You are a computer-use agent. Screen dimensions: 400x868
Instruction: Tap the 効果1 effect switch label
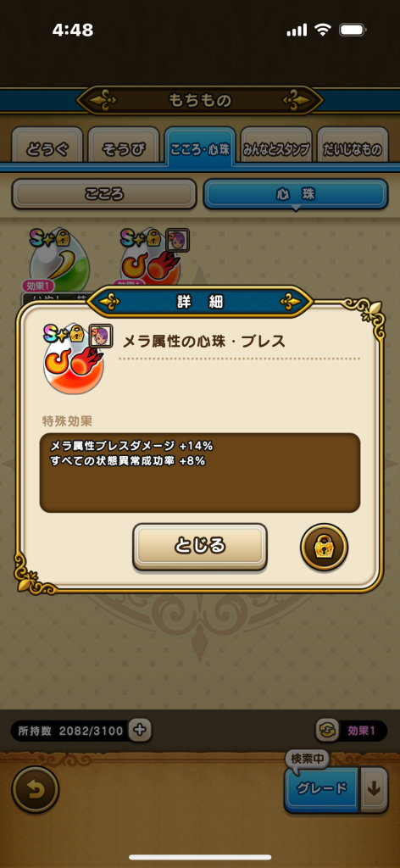[361, 731]
